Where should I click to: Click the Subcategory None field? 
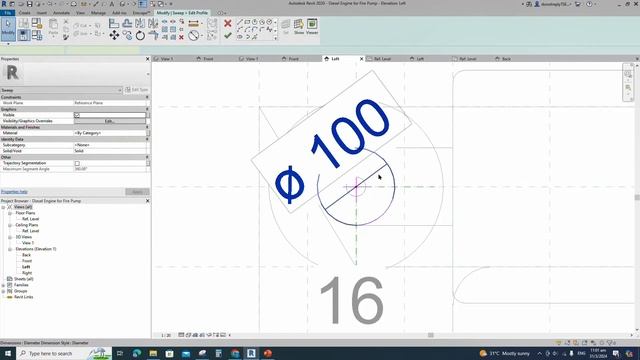[110, 145]
